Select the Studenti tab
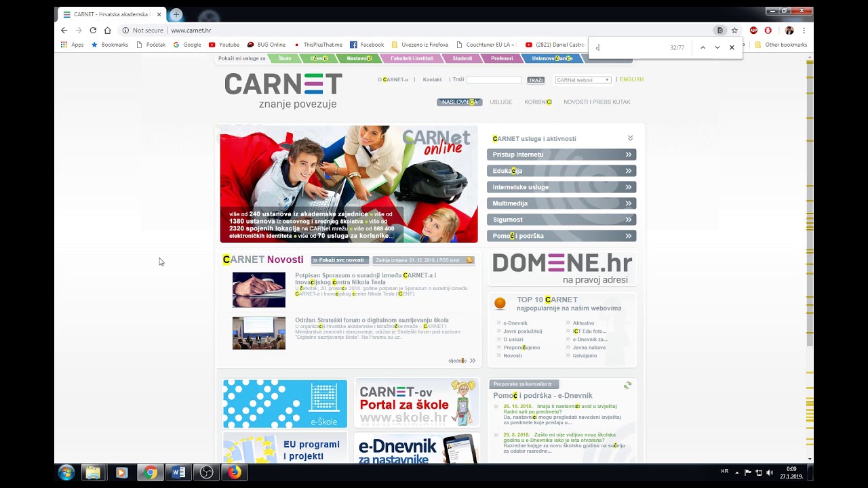Screen dimensions: 868x488 [x=462, y=58]
